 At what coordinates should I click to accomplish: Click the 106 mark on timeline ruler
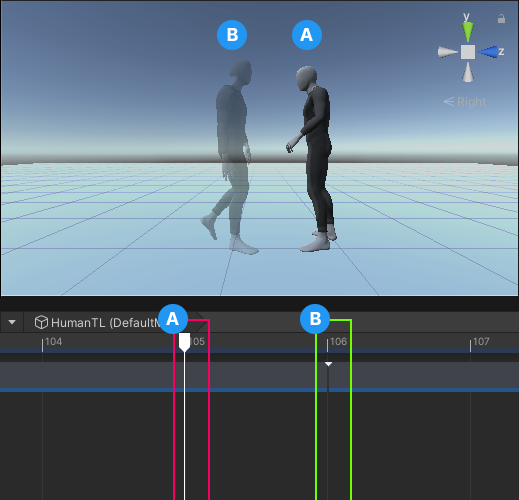click(x=338, y=342)
